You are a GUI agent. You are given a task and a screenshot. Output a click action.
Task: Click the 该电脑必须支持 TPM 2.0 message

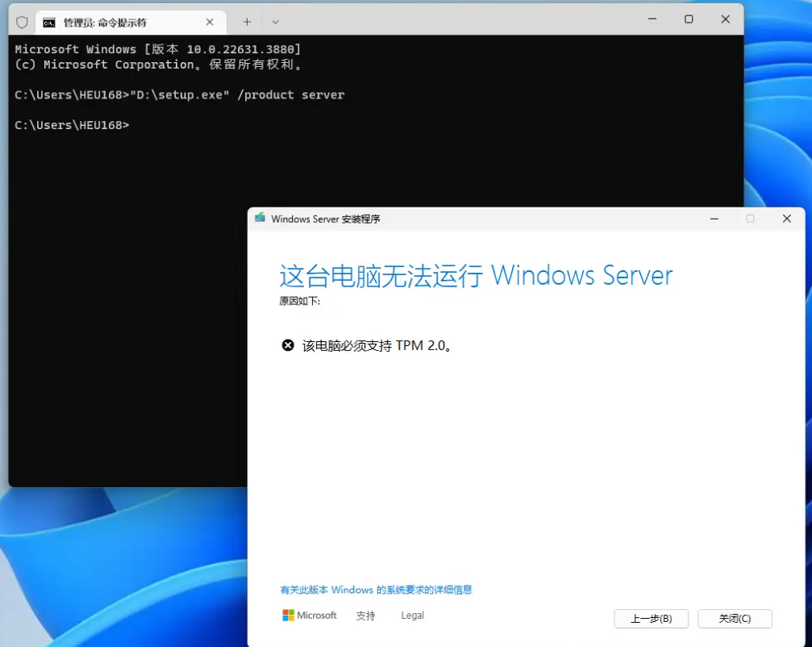click(x=377, y=345)
